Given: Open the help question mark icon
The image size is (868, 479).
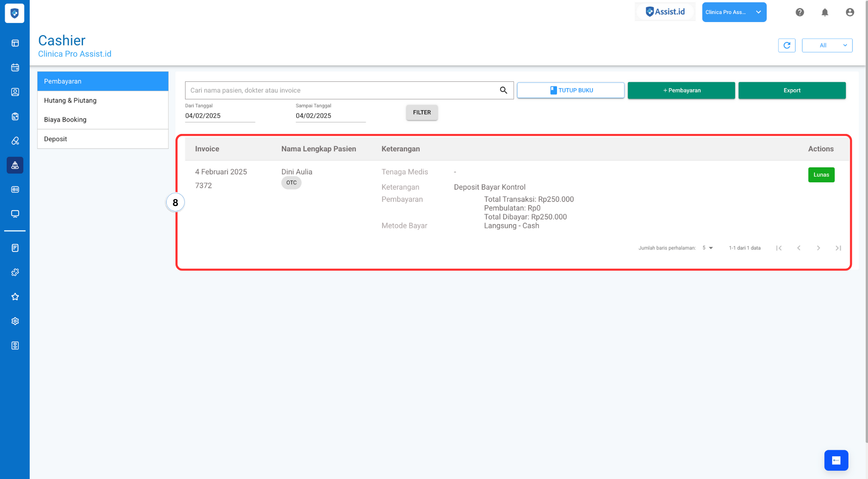Looking at the screenshot, I should (800, 12).
